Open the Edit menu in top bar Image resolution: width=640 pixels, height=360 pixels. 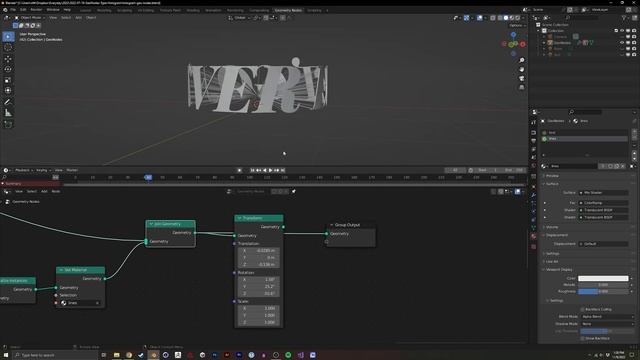tap(23, 10)
